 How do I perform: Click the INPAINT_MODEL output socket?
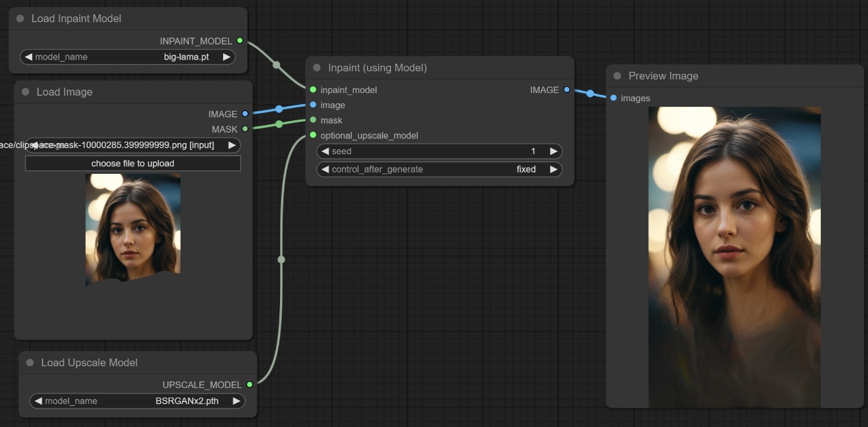(240, 41)
